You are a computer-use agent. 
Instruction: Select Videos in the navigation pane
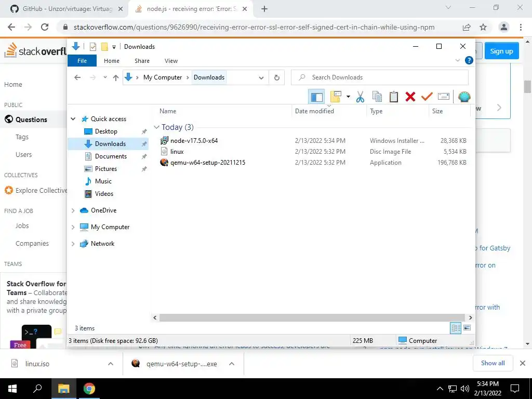point(104,194)
